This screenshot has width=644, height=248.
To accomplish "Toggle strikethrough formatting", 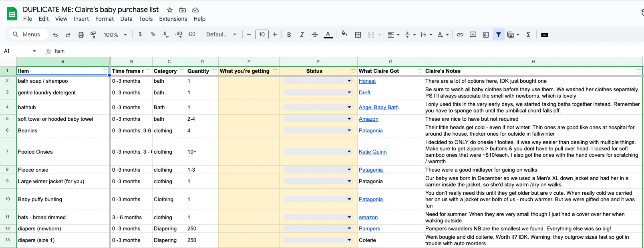I will (x=315, y=35).
